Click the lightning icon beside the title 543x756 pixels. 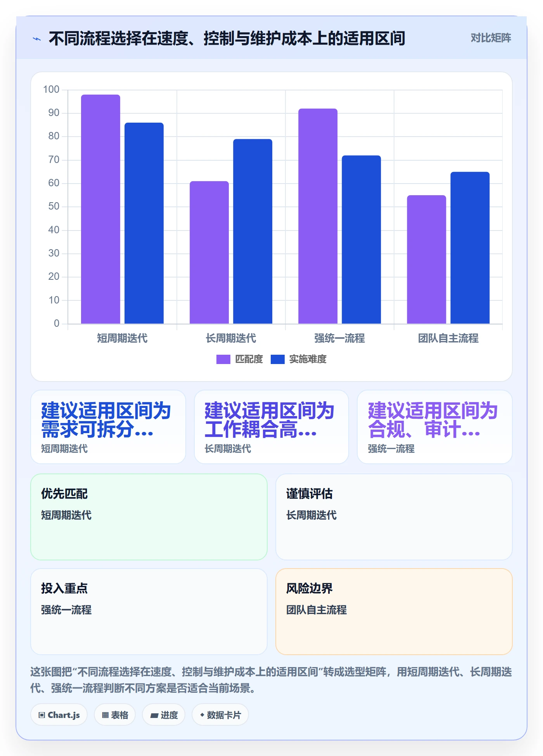37,39
